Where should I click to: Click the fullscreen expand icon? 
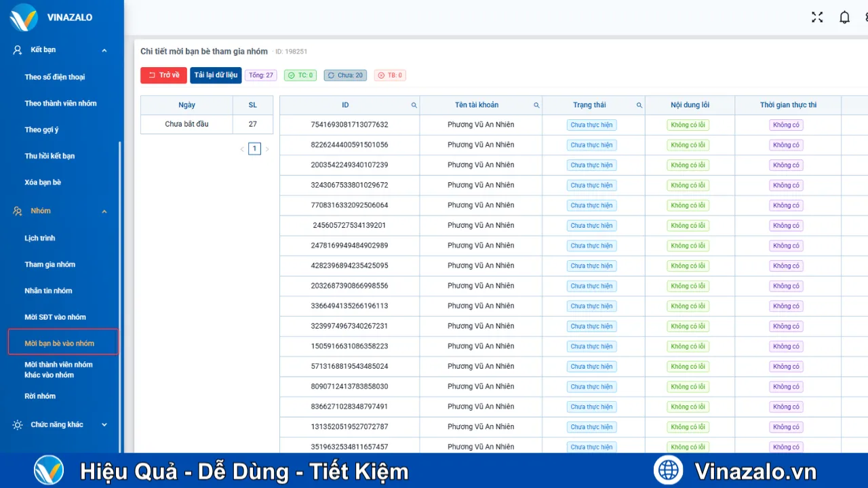(817, 18)
